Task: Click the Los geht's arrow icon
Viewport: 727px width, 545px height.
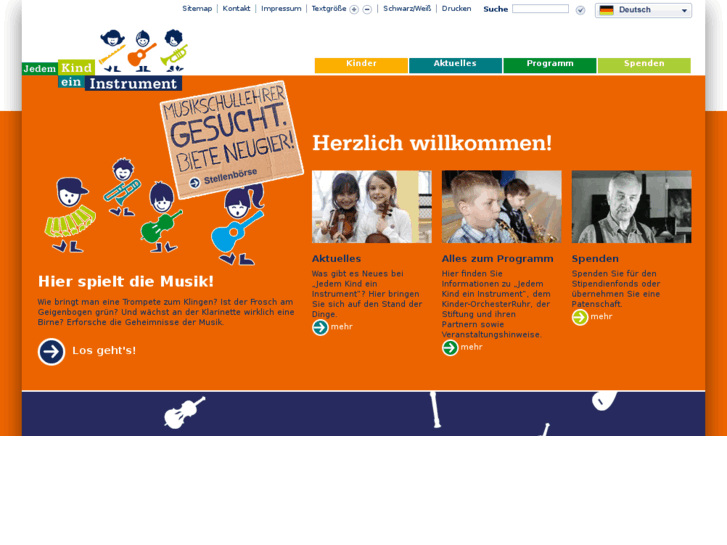Action: tap(51, 352)
